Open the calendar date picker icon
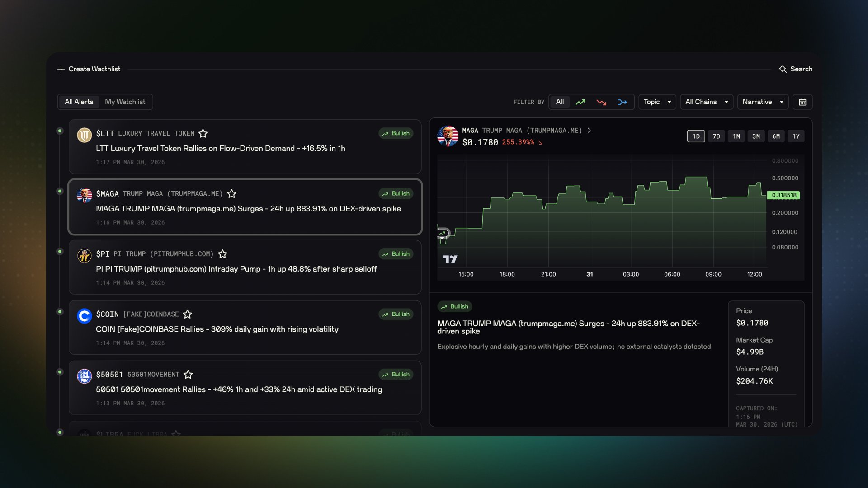 pyautogui.click(x=802, y=102)
